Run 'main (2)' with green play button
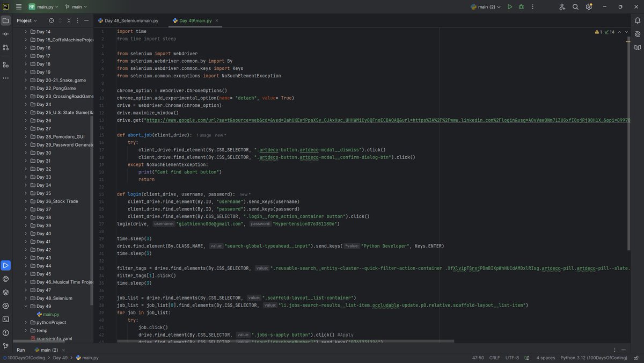Viewport: 644px width, 363px height. point(510,7)
